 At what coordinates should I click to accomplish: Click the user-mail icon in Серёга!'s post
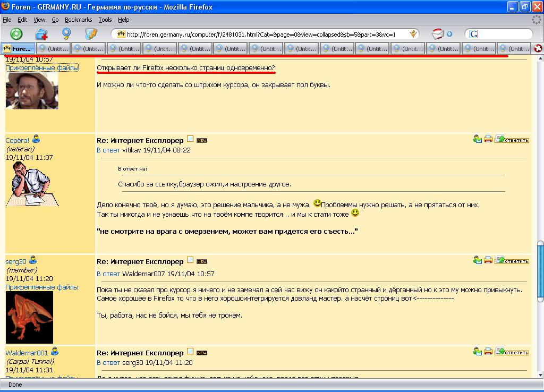478,139
